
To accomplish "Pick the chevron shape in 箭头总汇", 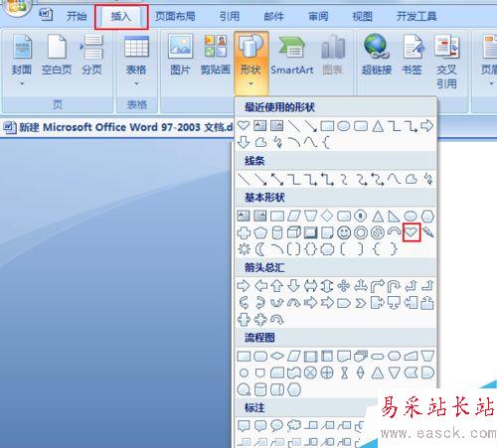I will click(361, 303).
